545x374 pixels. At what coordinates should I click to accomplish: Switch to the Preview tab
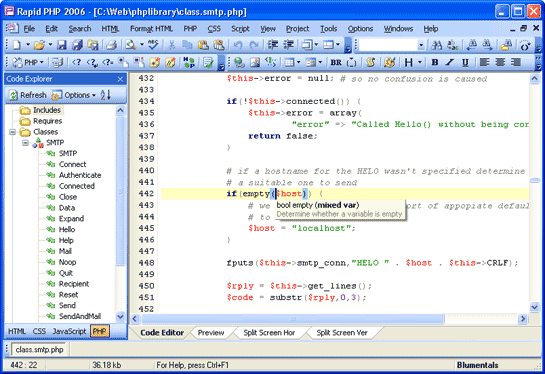(x=211, y=333)
